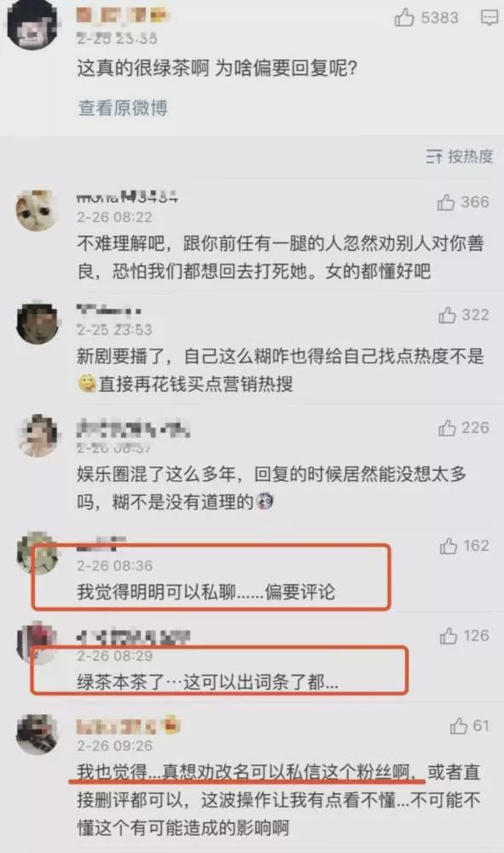Click the 查看原微博 link
The image size is (504, 853).
122,107
